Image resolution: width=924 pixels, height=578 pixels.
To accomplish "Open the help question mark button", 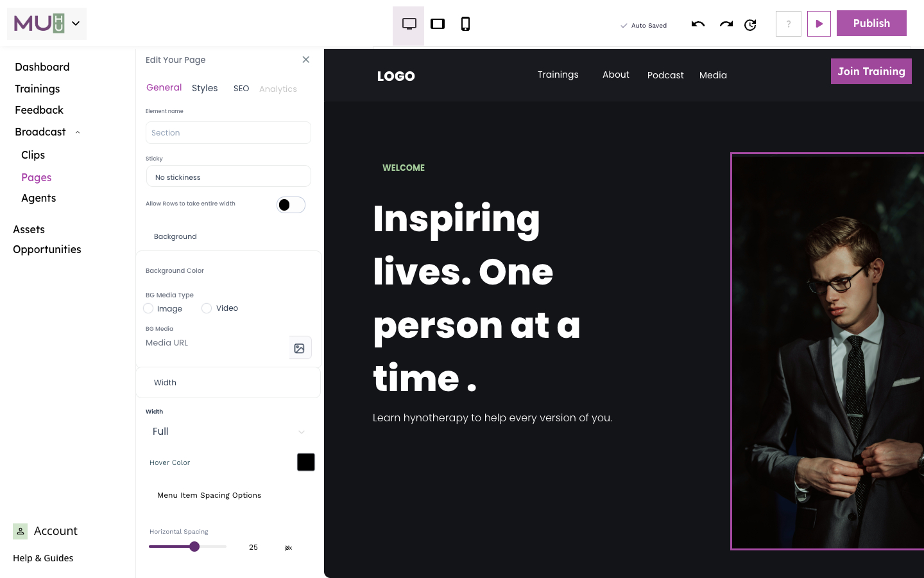I will coord(789,24).
